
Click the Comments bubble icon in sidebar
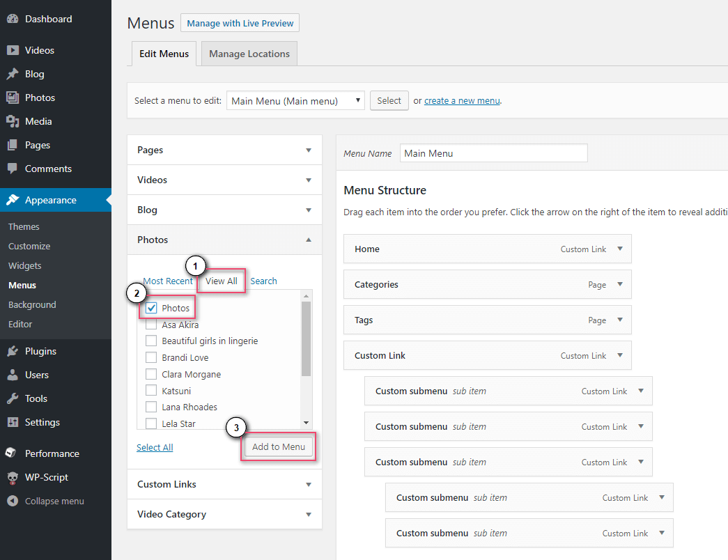(x=13, y=169)
